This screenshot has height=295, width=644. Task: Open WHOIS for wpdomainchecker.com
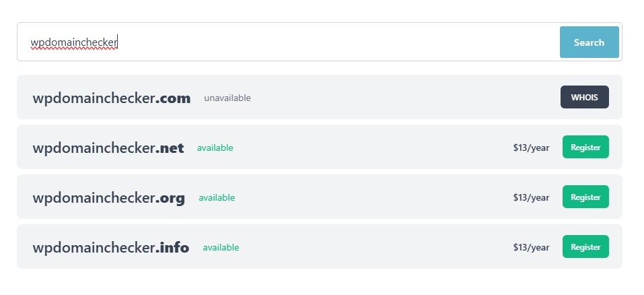tap(584, 97)
